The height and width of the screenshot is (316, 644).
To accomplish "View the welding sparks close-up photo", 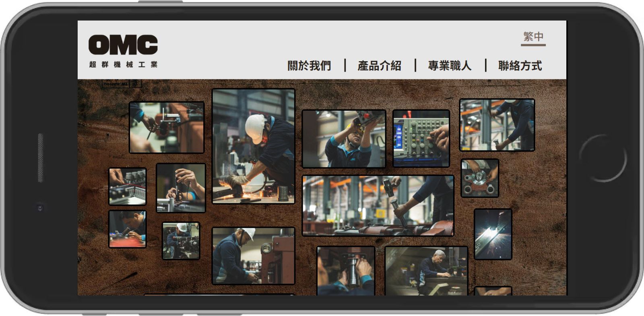I will click(493, 234).
